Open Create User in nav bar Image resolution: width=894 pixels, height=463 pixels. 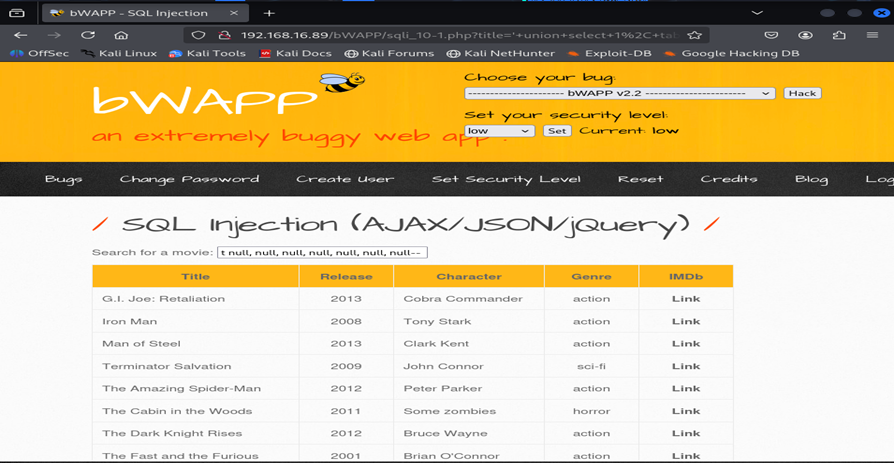[x=345, y=179]
